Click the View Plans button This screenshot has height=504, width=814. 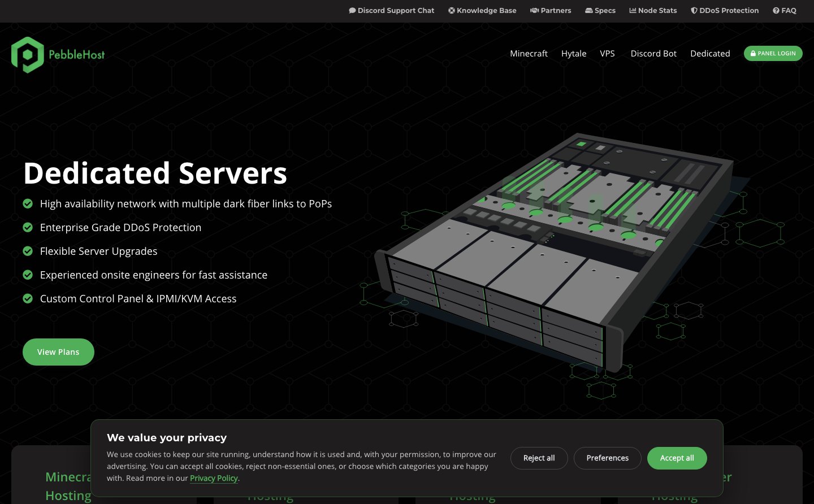coord(58,352)
